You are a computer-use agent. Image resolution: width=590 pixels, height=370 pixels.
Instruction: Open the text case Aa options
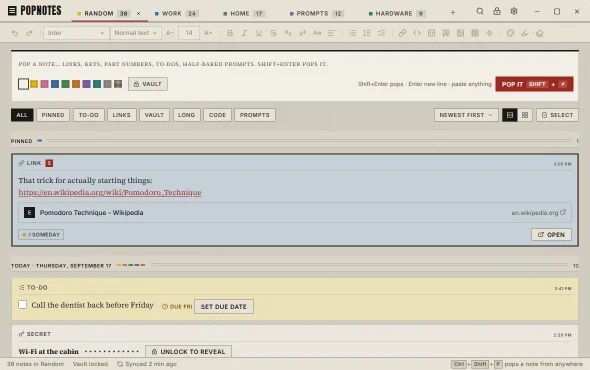coord(317,33)
